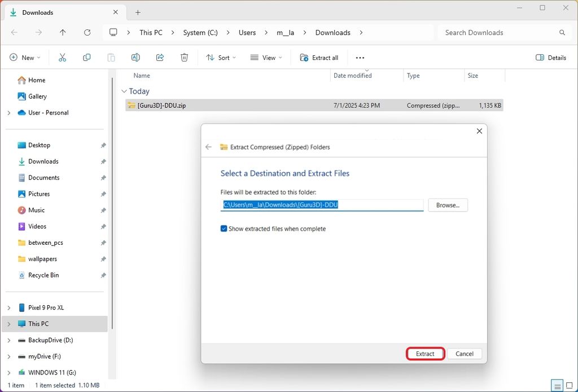Collapse the Today group chevron
The image size is (578, 392).
(124, 91)
